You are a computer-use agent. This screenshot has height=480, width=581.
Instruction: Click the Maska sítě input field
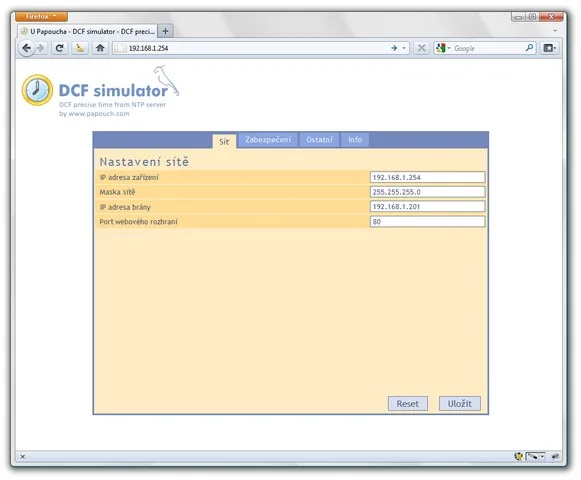tap(427, 192)
